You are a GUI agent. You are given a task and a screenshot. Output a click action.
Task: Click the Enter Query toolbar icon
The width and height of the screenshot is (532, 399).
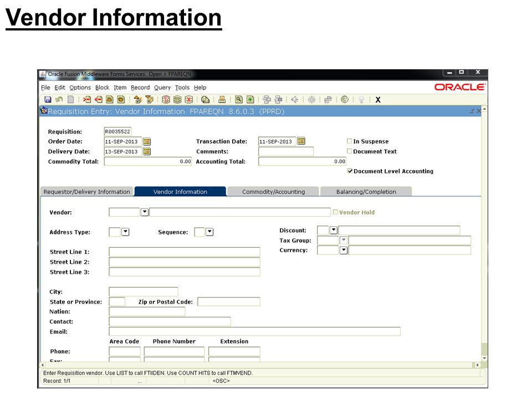pyautogui.click(x=166, y=99)
